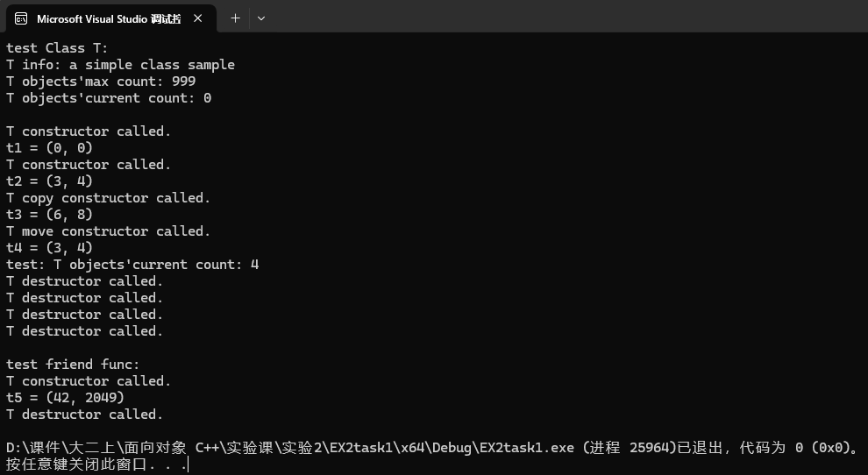The width and height of the screenshot is (868, 475).
Task: Click the EX2task1.exe path exit message line
Action: [433, 447]
